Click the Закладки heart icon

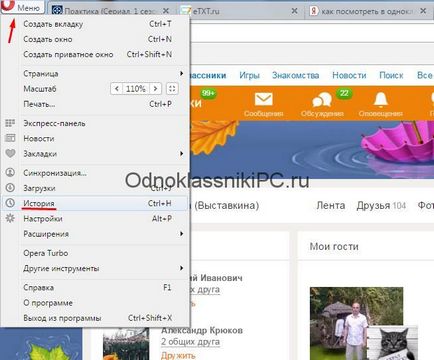coord(10,153)
